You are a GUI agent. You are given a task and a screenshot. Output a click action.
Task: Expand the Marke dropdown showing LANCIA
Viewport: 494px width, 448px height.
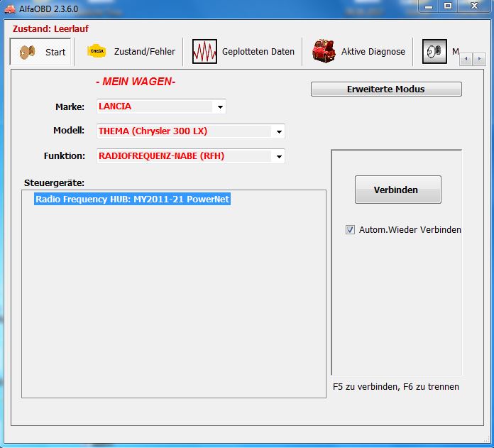pyautogui.click(x=220, y=107)
